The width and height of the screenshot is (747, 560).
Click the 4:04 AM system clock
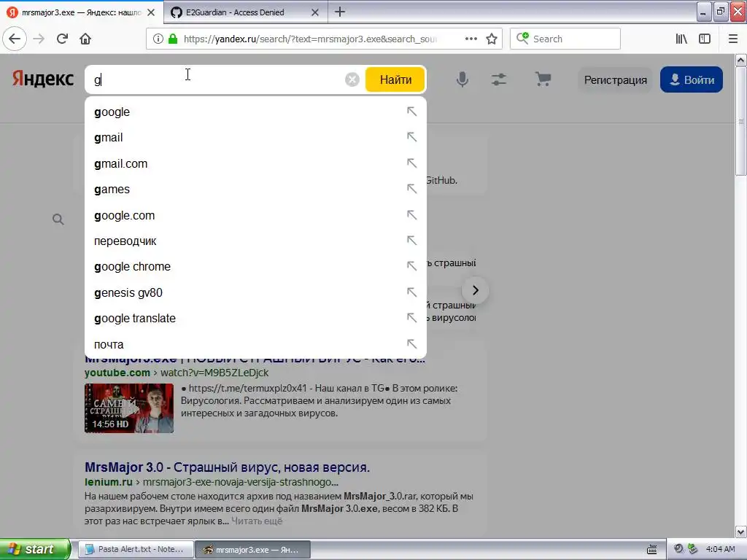[x=720, y=549]
